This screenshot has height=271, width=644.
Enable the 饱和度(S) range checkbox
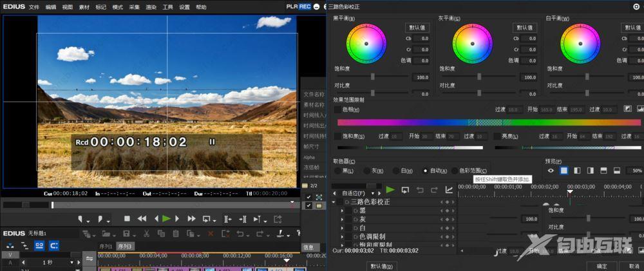coord(337,136)
